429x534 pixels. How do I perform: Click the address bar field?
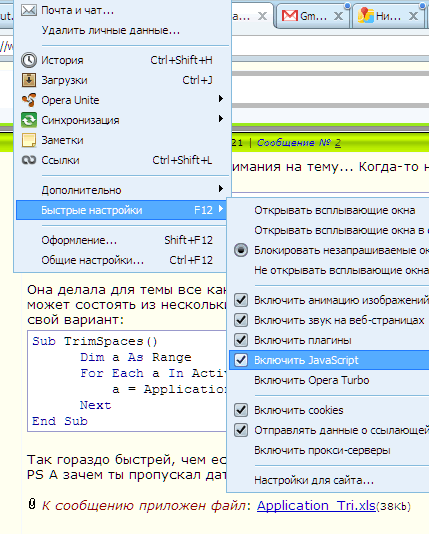330,45
